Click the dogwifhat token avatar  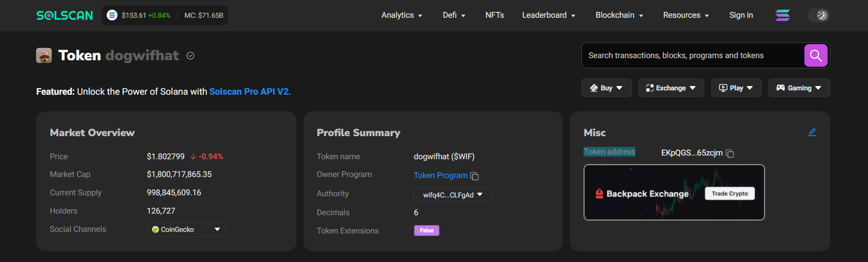(x=44, y=55)
